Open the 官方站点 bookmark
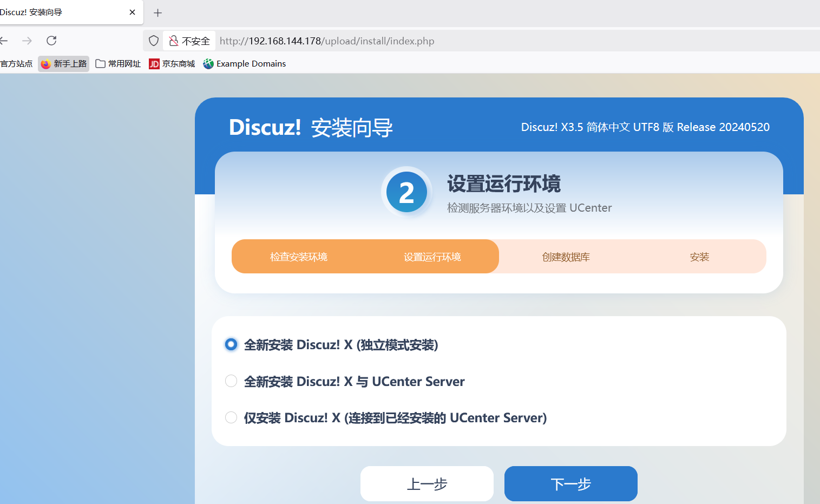Viewport: 820px width, 504px height. tap(16, 64)
